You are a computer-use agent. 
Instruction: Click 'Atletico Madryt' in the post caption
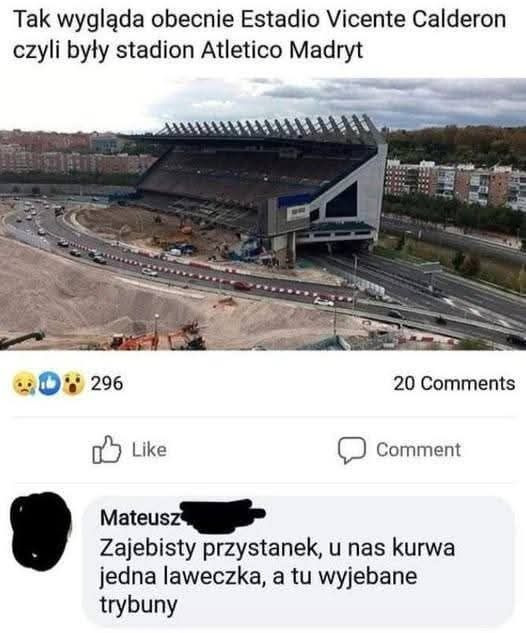coord(282,50)
